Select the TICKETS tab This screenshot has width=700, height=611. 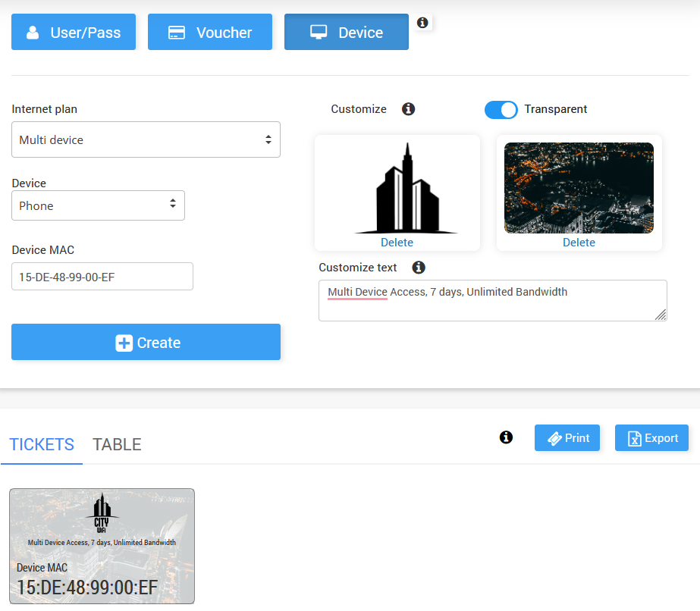pos(42,445)
